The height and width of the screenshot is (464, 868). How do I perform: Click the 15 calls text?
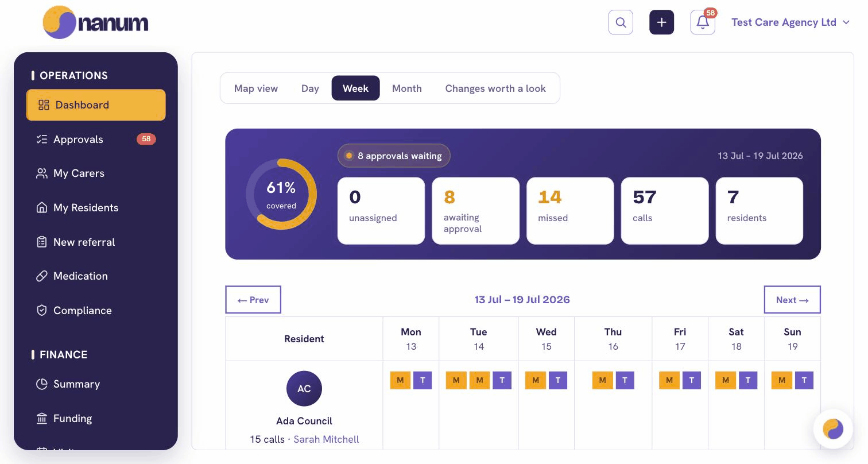point(267,439)
